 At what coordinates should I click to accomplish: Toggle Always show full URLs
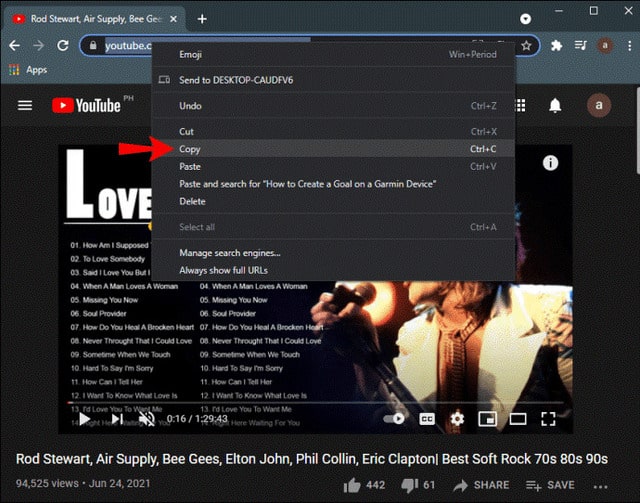(333, 270)
